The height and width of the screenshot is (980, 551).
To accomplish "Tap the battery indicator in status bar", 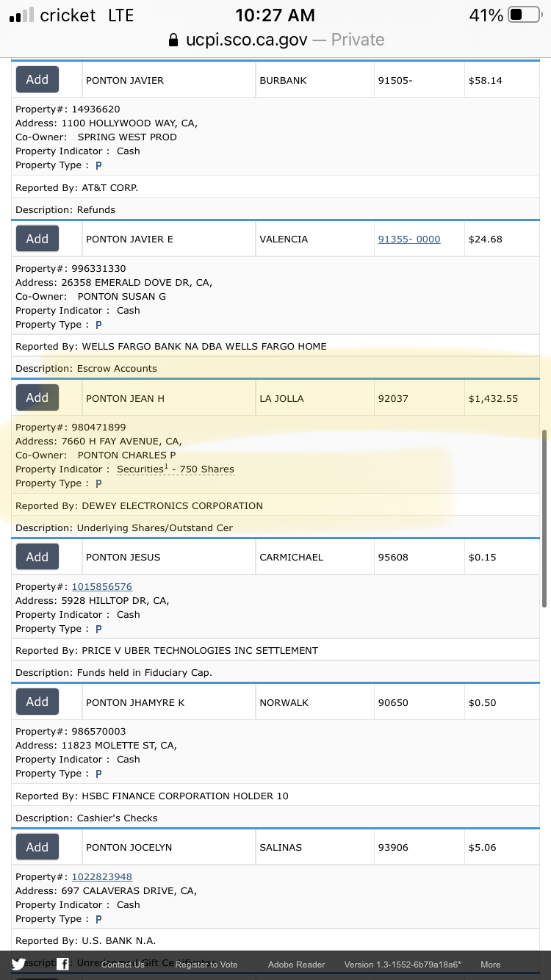I will [x=524, y=15].
